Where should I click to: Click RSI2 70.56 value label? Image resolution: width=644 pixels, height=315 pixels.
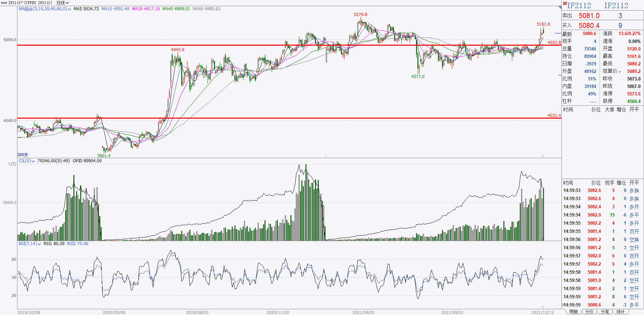pyautogui.click(x=77, y=244)
